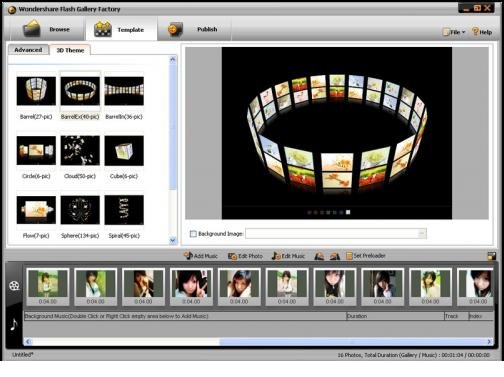
Task: Click the 3D barrel gallery preview
Action: [x=337, y=133]
